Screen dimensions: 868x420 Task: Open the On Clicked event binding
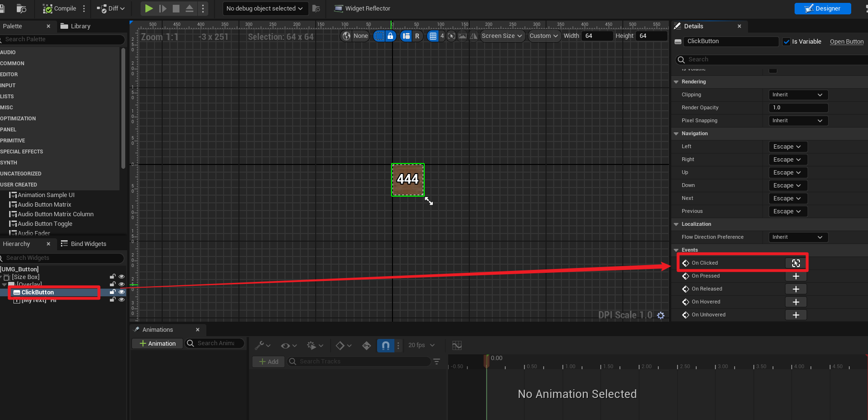(796, 263)
